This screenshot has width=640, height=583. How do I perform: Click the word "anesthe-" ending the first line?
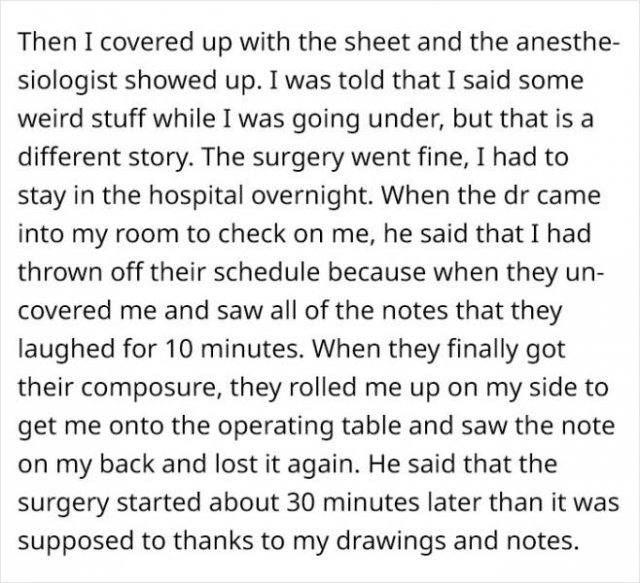pyautogui.click(x=565, y=42)
